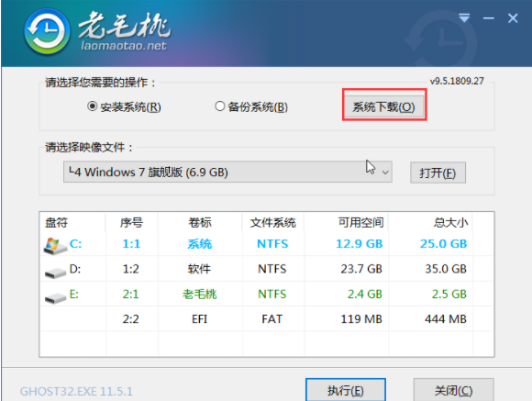Select the 安装系统(R) radio option
The width and height of the screenshot is (532, 401).
(x=124, y=107)
